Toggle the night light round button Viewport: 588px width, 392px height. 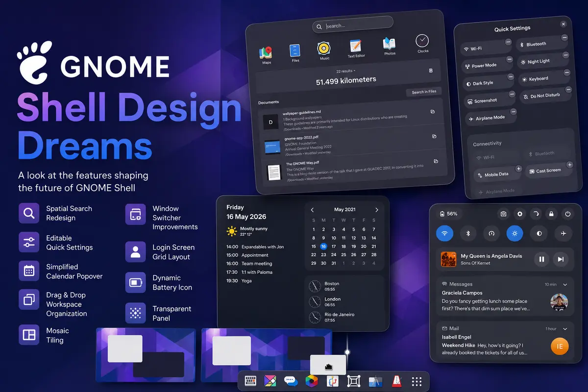click(515, 233)
